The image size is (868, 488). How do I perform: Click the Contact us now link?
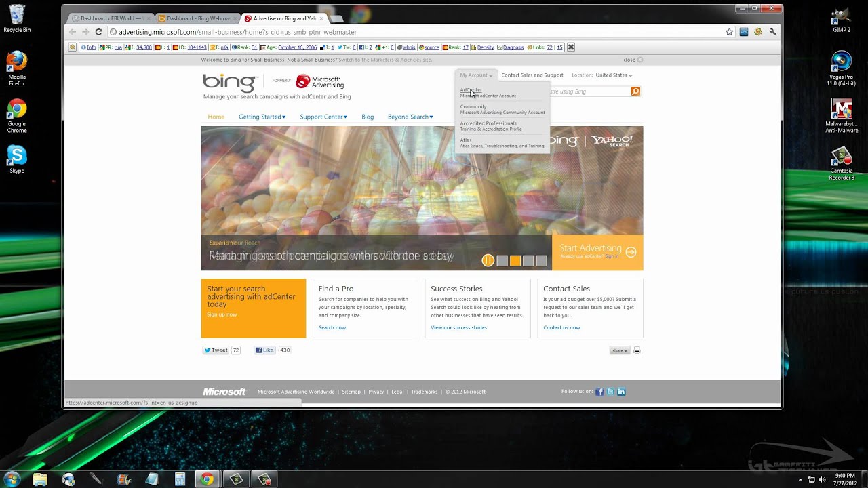tap(561, 327)
